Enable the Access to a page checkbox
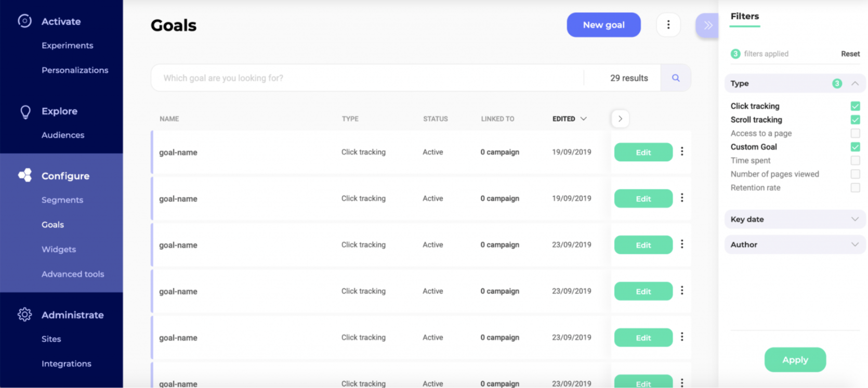868x388 pixels. pyautogui.click(x=855, y=133)
